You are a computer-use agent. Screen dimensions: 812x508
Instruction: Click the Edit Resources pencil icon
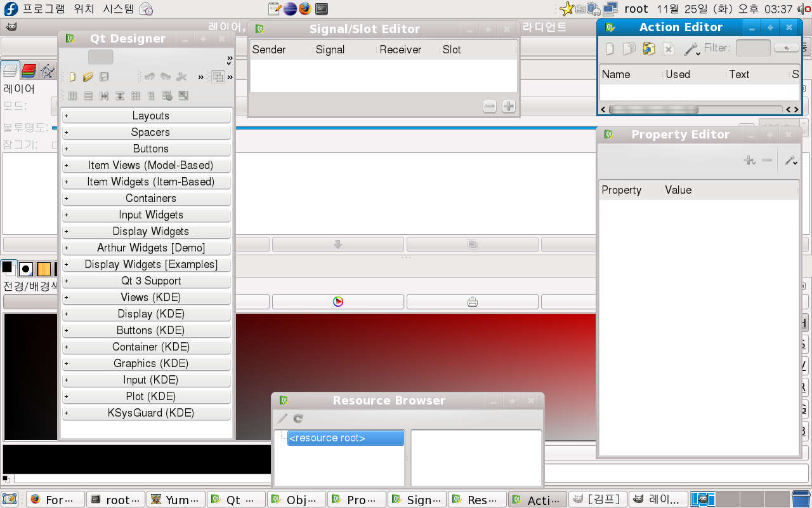coord(282,418)
